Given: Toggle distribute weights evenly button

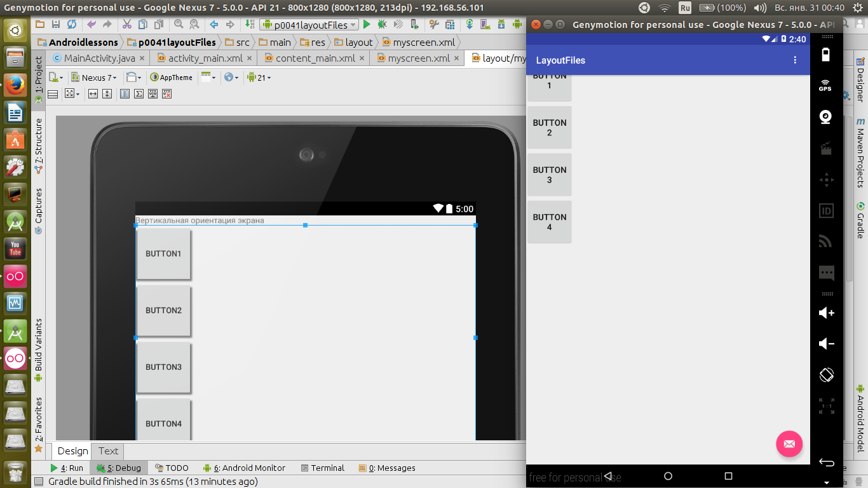Looking at the screenshot, I should (x=153, y=94).
